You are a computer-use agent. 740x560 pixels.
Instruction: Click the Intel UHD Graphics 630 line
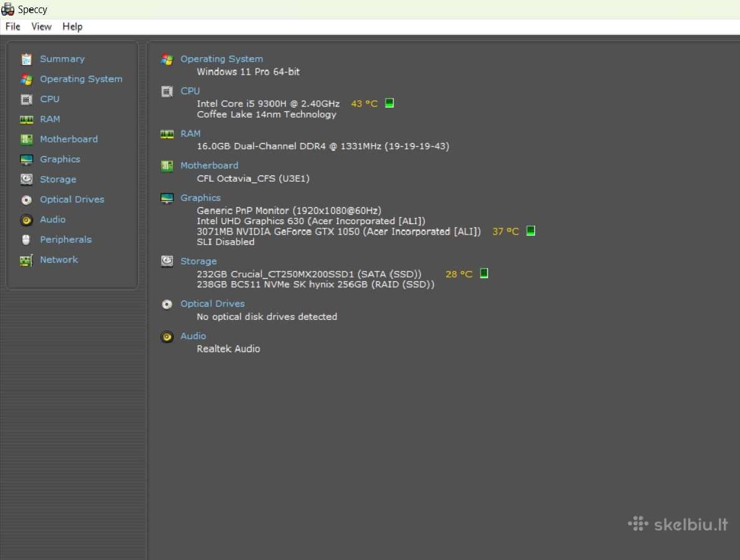[x=311, y=221]
